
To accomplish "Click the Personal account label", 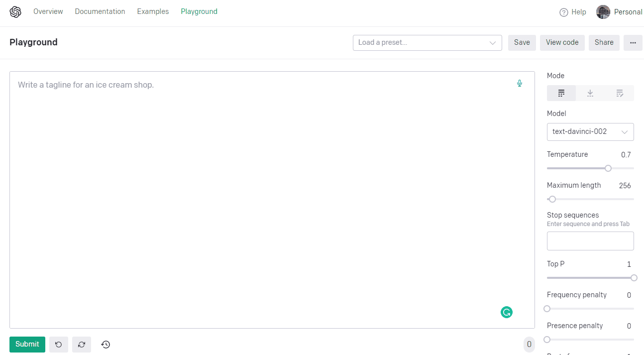I will coord(628,12).
